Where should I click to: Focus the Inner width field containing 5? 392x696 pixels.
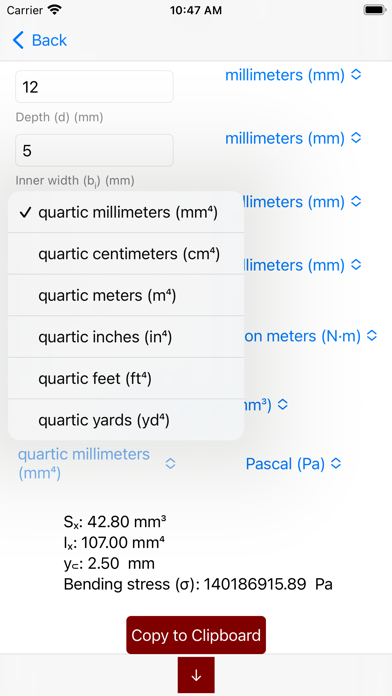coord(94,150)
